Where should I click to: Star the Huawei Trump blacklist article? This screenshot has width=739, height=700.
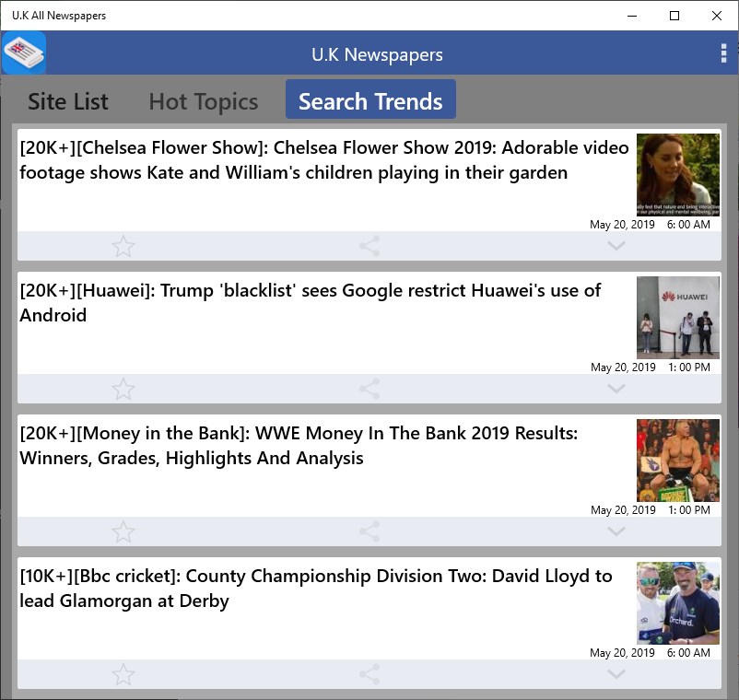(x=123, y=389)
